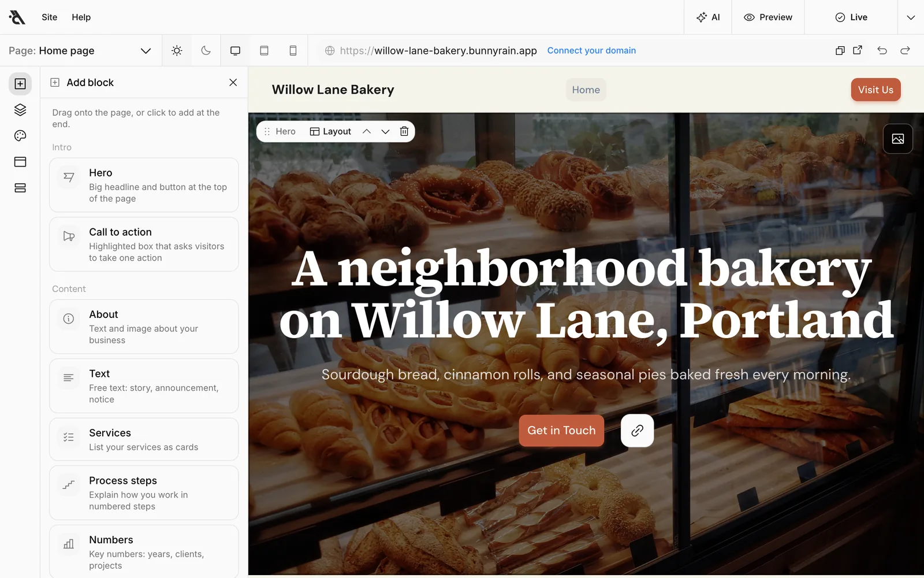Open the Page: Home page dropdown
Screen dimensions: 924x578
(80, 51)
